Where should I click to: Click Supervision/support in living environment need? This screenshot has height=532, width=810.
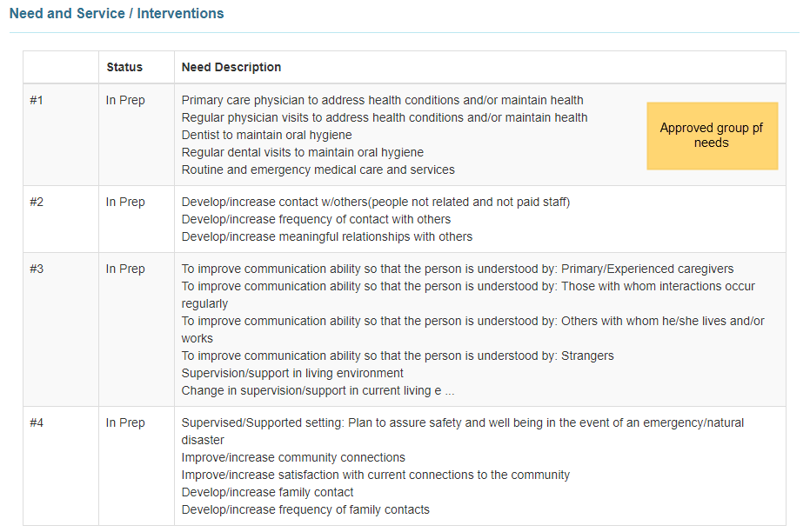pyautogui.click(x=291, y=372)
